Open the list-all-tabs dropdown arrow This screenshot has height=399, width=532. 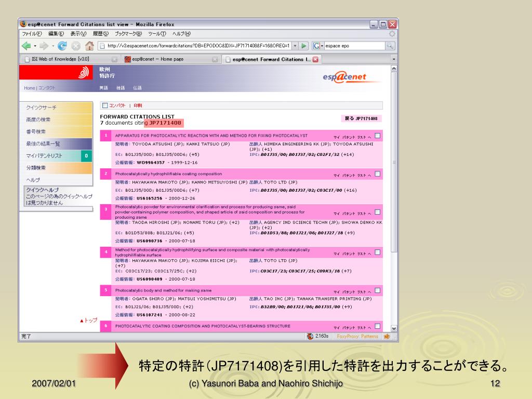point(394,59)
